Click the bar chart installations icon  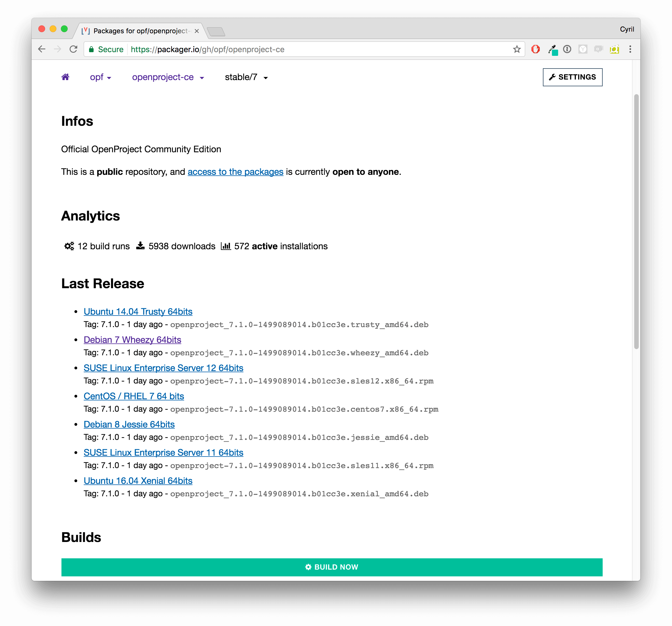click(226, 246)
